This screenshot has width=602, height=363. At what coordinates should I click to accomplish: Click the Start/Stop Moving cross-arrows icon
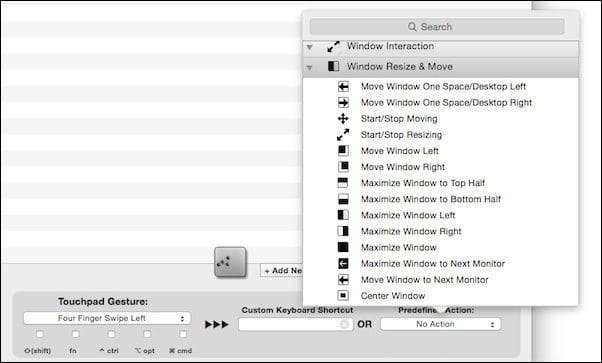(x=343, y=119)
